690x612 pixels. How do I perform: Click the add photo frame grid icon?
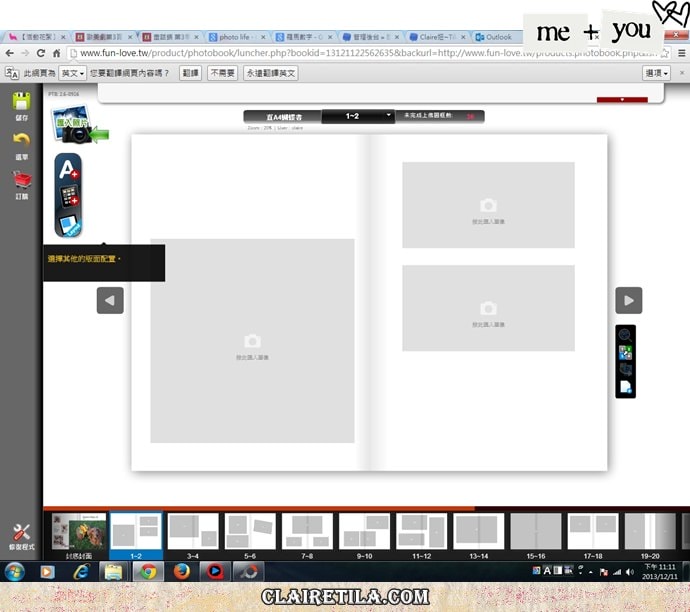tap(68, 197)
